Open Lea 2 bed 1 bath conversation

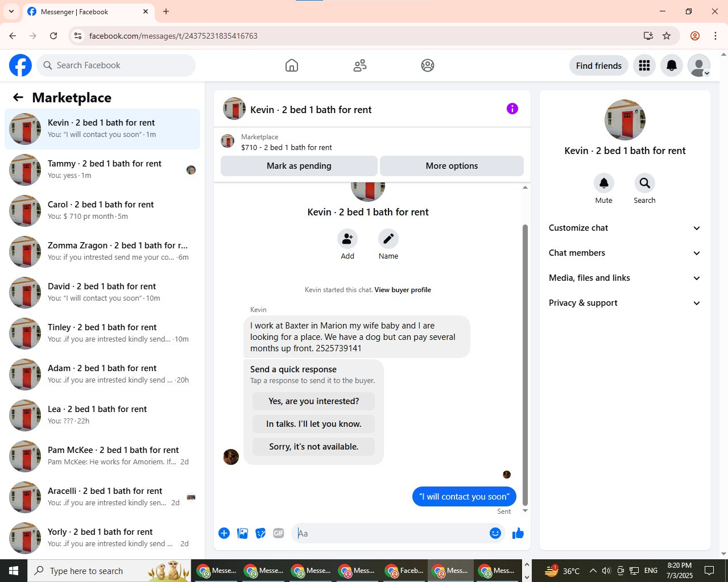tap(102, 415)
